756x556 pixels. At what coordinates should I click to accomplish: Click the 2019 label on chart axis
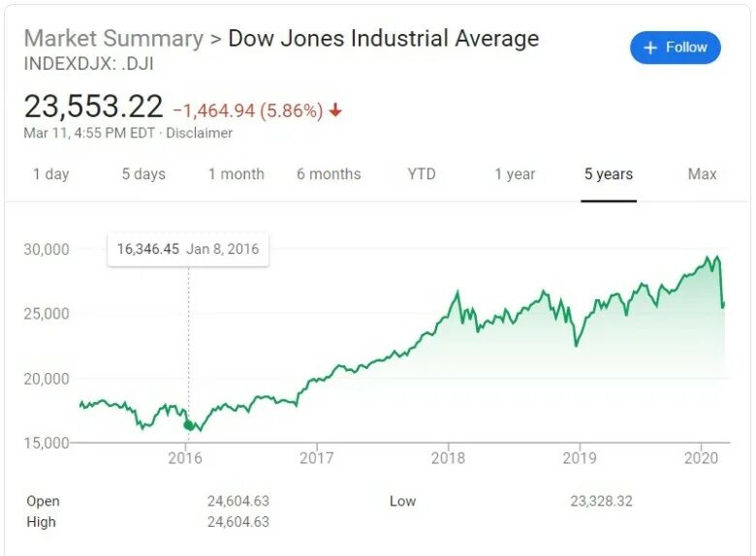click(579, 457)
